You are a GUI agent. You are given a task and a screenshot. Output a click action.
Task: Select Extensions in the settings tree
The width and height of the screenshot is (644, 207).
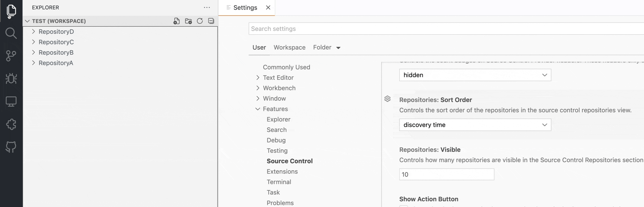click(x=282, y=172)
